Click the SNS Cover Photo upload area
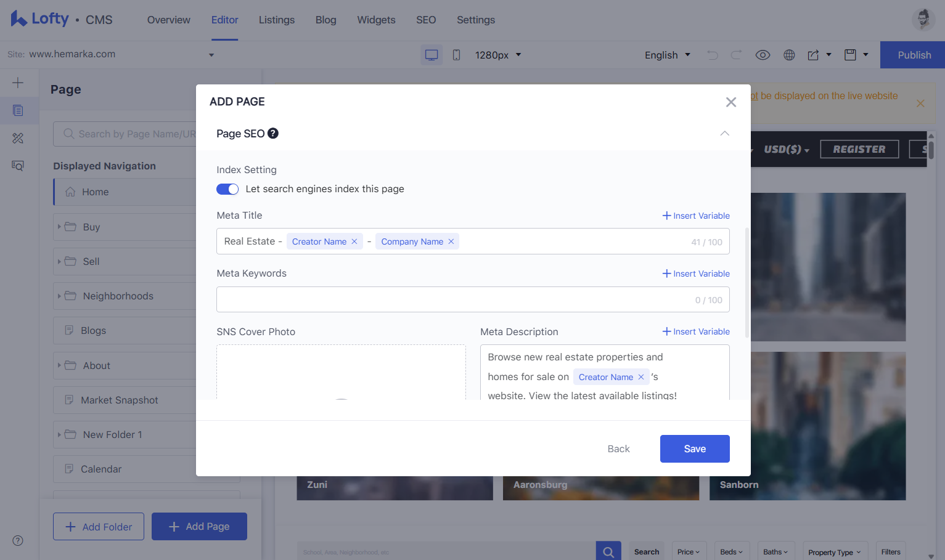This screenshot has width=945, height=560. coord(341,372)
